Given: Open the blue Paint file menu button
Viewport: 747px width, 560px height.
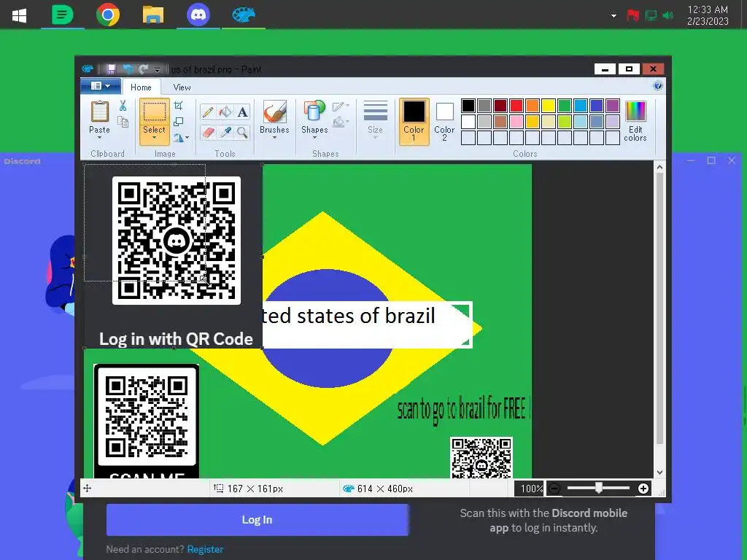Looking at the screenshot, I should [100, 86].
